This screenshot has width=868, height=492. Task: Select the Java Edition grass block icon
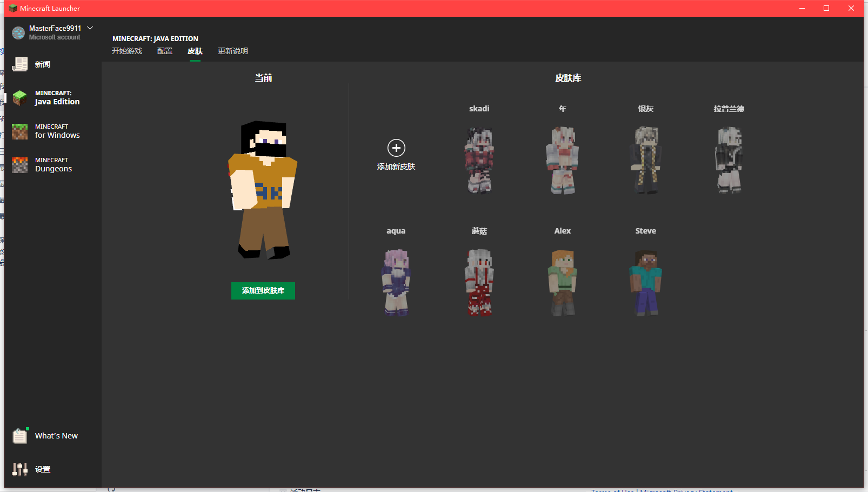pos(20,98)
